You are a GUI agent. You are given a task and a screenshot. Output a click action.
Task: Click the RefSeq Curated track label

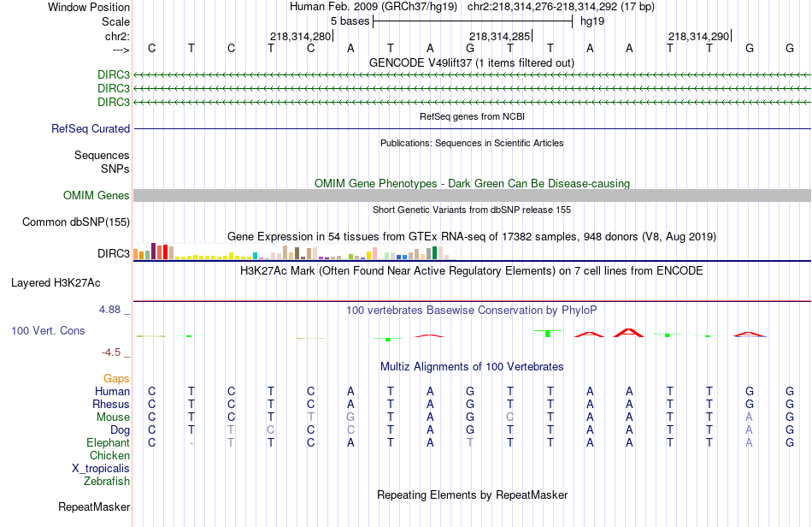click(x=91, y=128)
